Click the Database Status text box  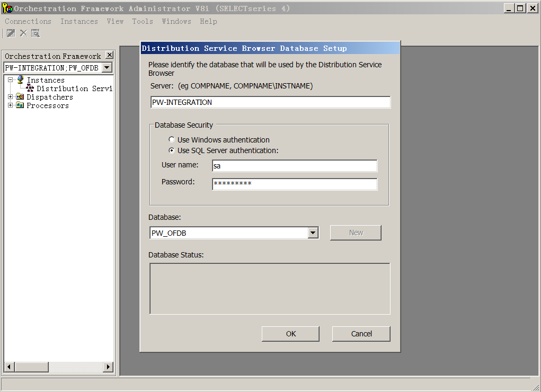[270, 289]
